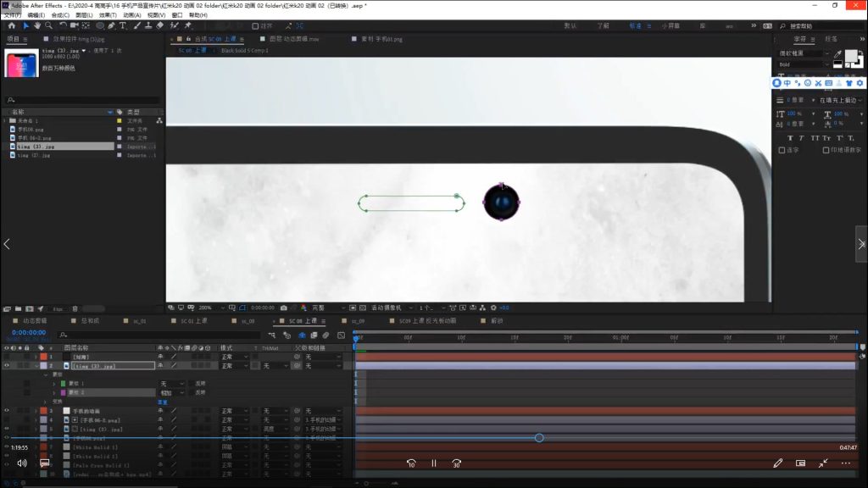Viewport: 868px width, 488px height.
Task: Switch to the 段落 paragraph tab
Action: tap(830, 39)
